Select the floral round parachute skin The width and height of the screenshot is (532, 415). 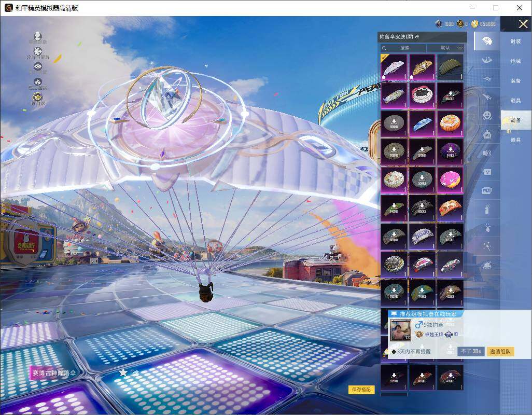(x=394, y=180)
